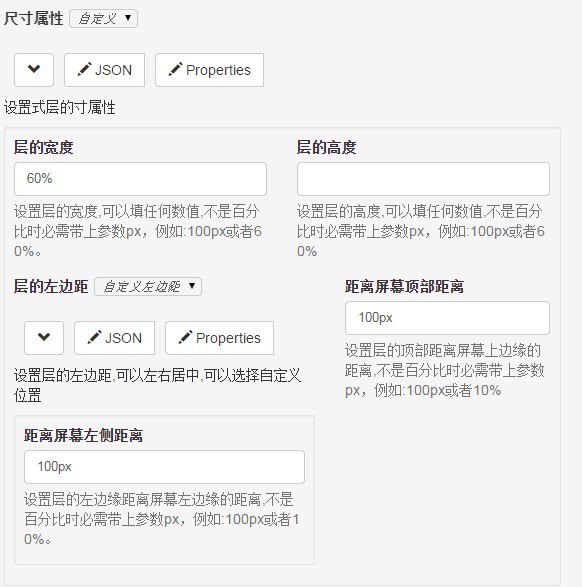This screenshot has width=582, height=587.
Task: Edit Properties of the 层的左边距 section
Action: [x=219, y=338]
